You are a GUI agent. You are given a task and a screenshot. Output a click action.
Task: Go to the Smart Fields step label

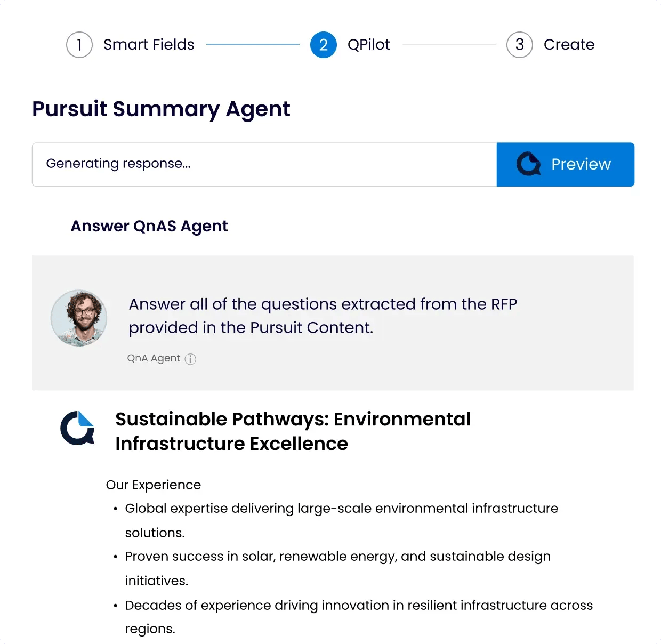click(x=149, y=45)
